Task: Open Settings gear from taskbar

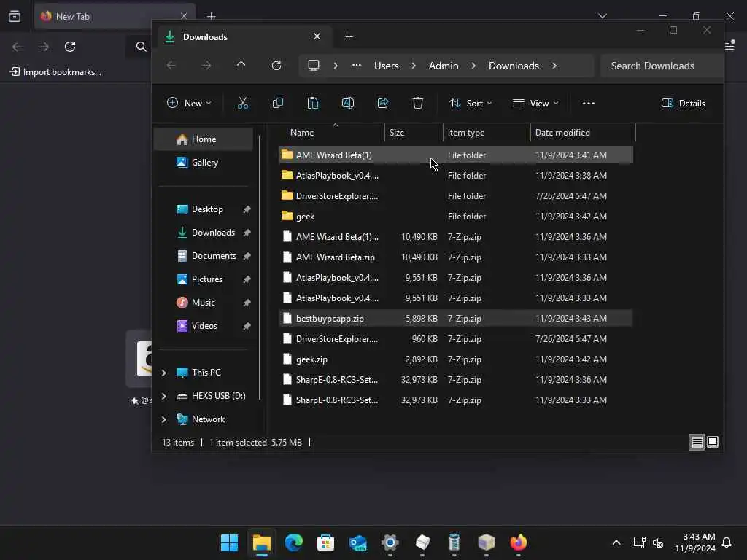Action: pos(390,542)
